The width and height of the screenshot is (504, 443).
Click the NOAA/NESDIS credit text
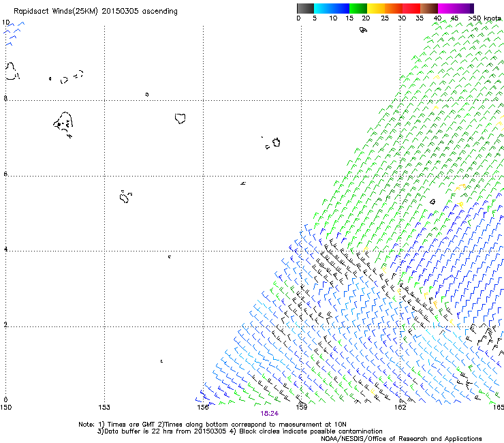(401, 439)
